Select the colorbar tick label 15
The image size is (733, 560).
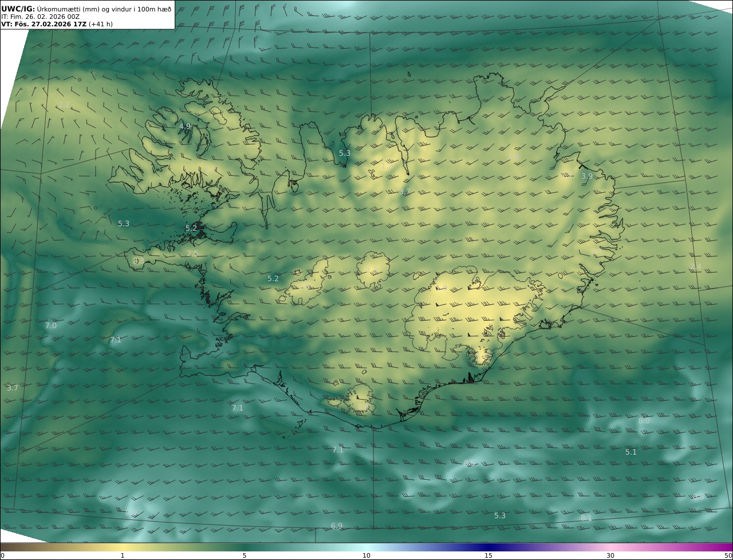click(488, 555)
